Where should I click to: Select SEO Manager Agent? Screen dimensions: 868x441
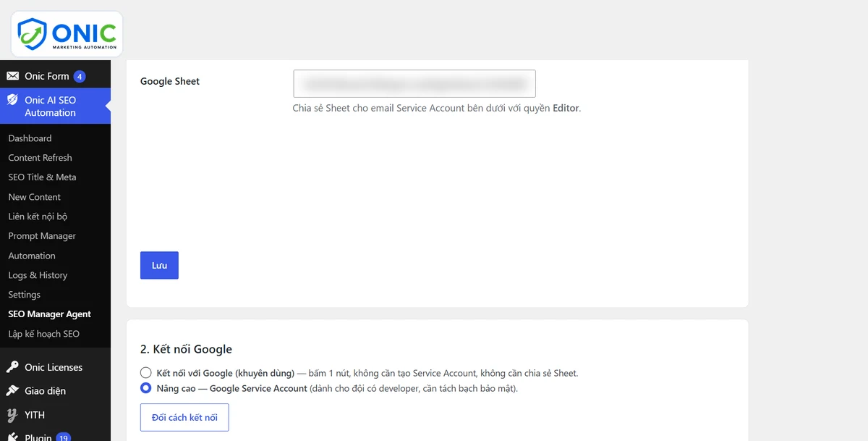50,314
